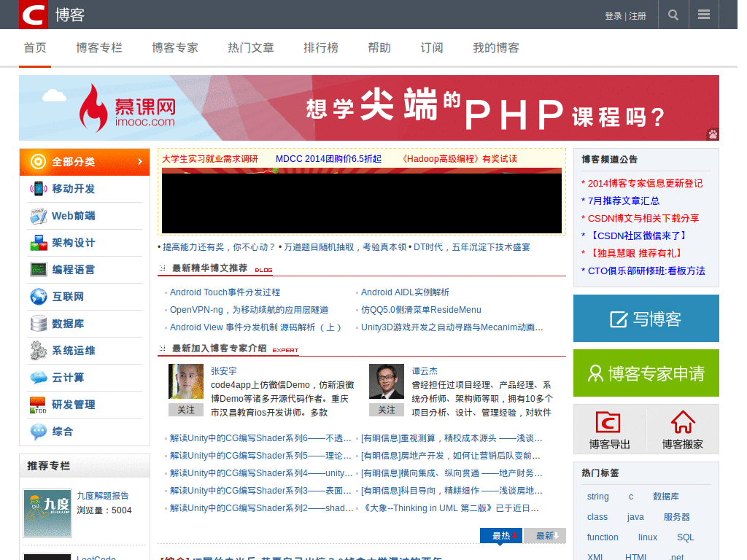Click the 研发管理 TDD icon

tap(38, 405)
